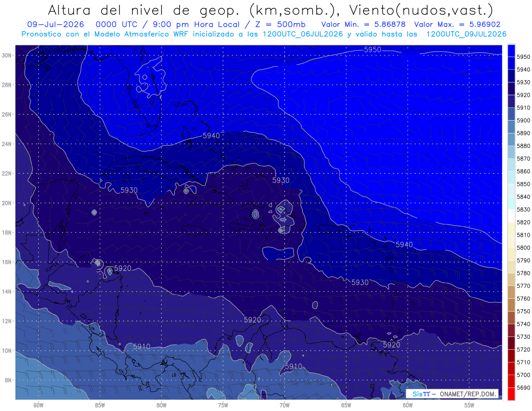Click the legend swatch between 5760 and 5770
Viewport: 532px width, 411px height.
coord(511,292)
